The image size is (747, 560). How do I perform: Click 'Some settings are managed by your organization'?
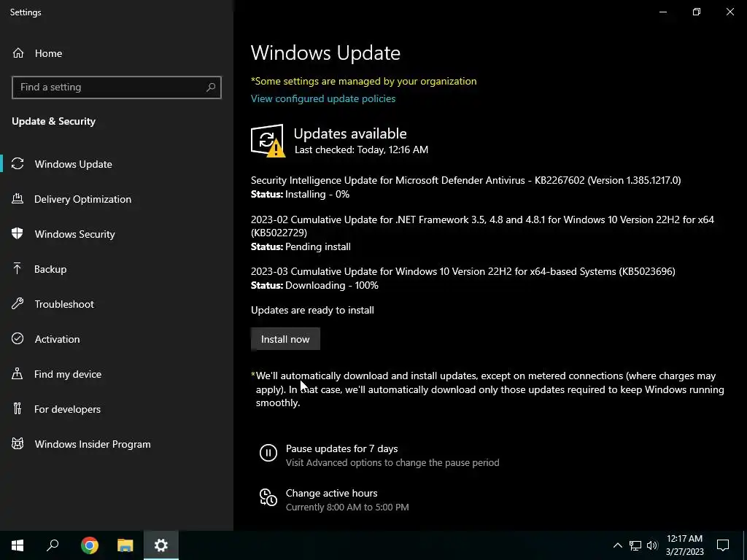coord(363,81)
